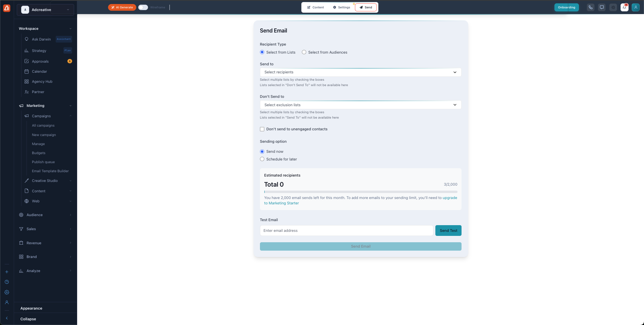Image resolution: width=644 pixels, height=325 pixels.
Task: Open the chat message icon
Action: [x=602, y=7]
